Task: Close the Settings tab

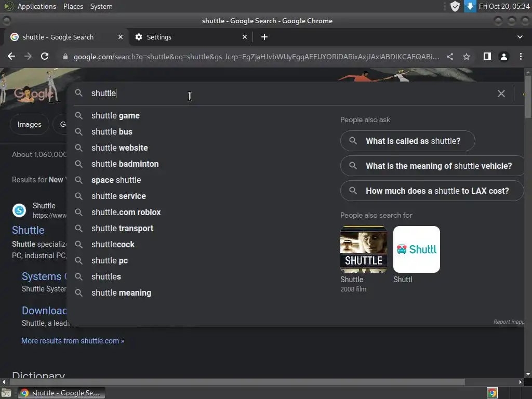Action: click(245, 37)
